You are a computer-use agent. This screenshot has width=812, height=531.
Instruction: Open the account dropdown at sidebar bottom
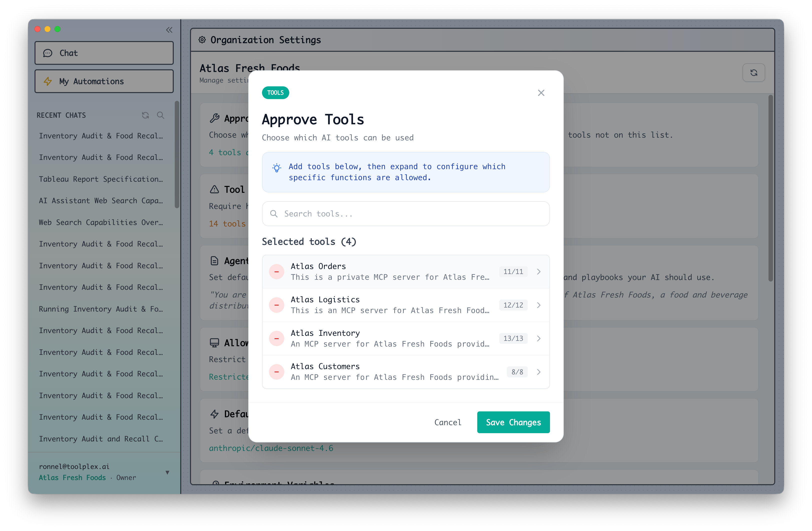click(x=167, y=472)
